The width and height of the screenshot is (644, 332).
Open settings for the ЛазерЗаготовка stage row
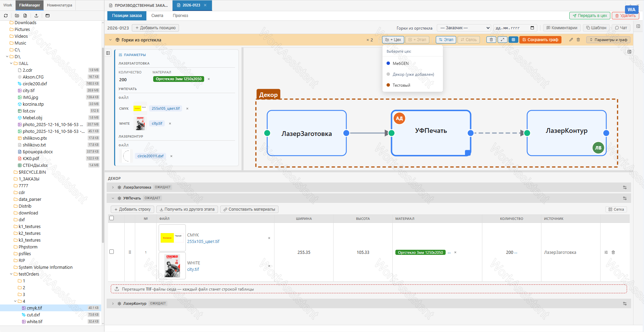coord(625,187)
